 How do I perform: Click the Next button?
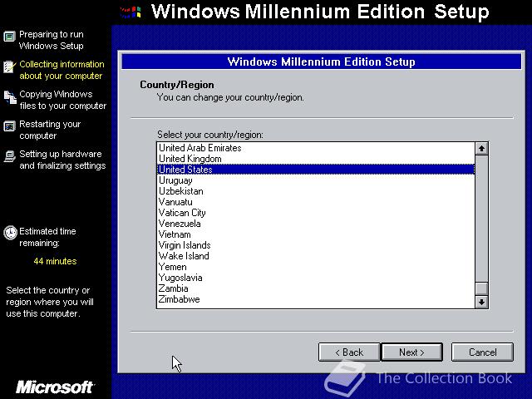412,352
